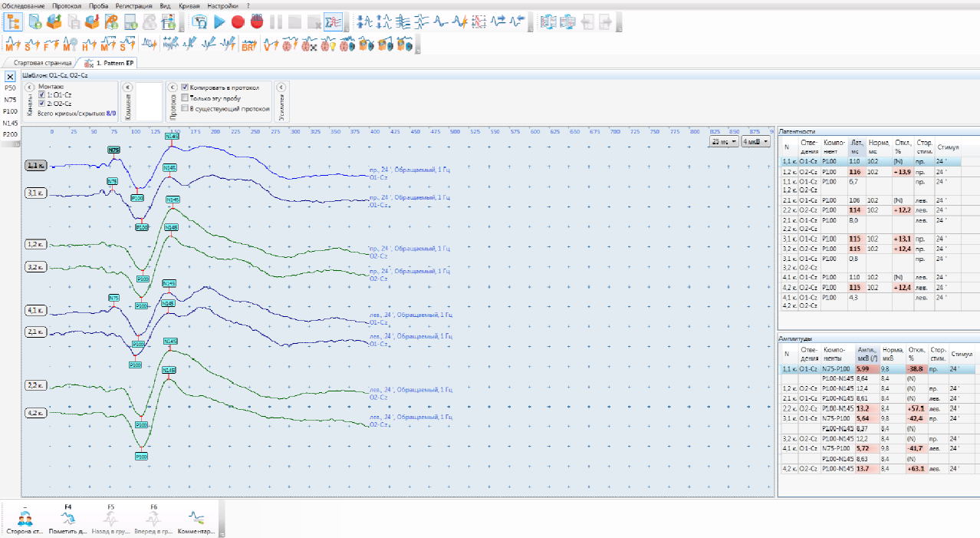This screenshot has height=538, width=980.
Task: Open the 25 мс time scale dropdown
Action: pyautogui.click(x=723, y=142)
